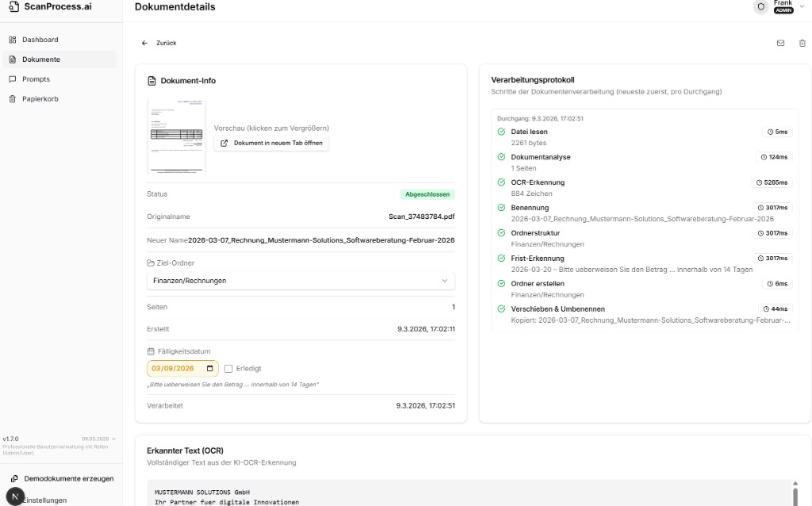Screen dimensions: 812x506
Task: Click the admin user avatar icon
Action: coord(761,6)
